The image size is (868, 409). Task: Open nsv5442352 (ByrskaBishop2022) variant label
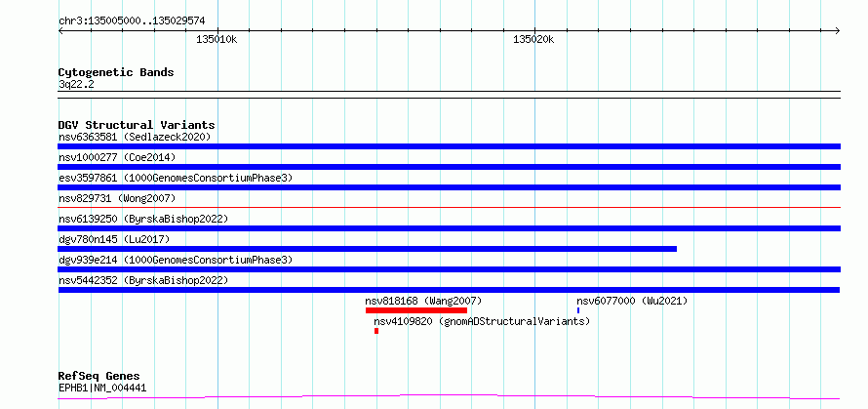pos(143,280)
